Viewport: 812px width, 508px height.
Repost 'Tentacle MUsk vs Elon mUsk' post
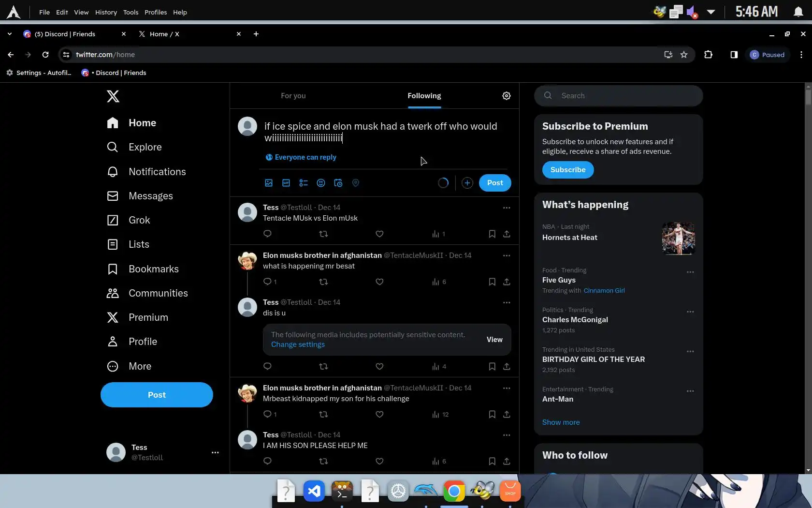click(323, 234)
